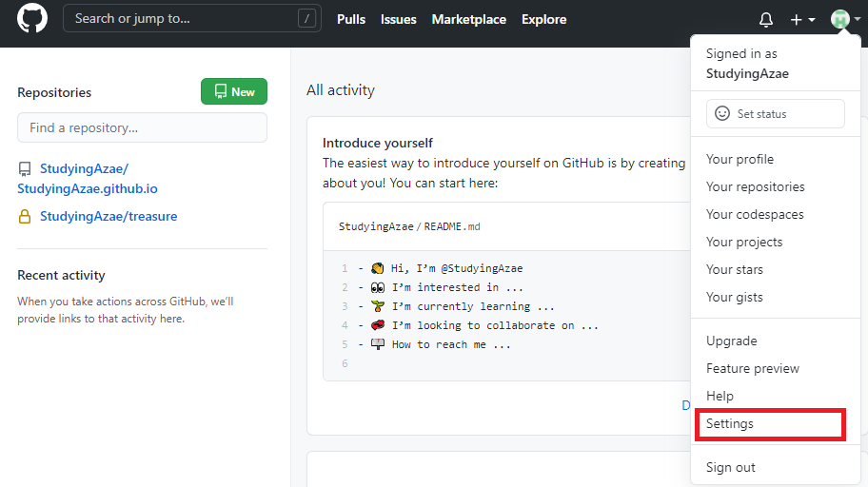The height and width of the screenshot is (487, 868).
Task: Sign out of GitHub
Action: [x=730, y=468]
